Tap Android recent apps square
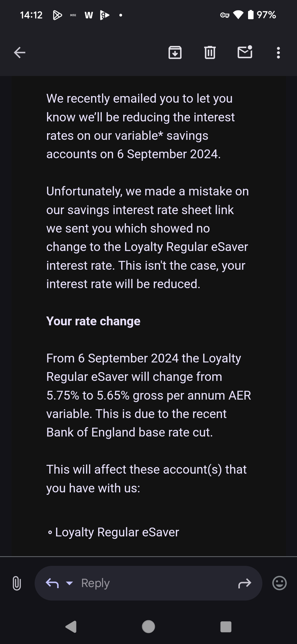This screenshot has height=644, width=297. click(226, 627)
